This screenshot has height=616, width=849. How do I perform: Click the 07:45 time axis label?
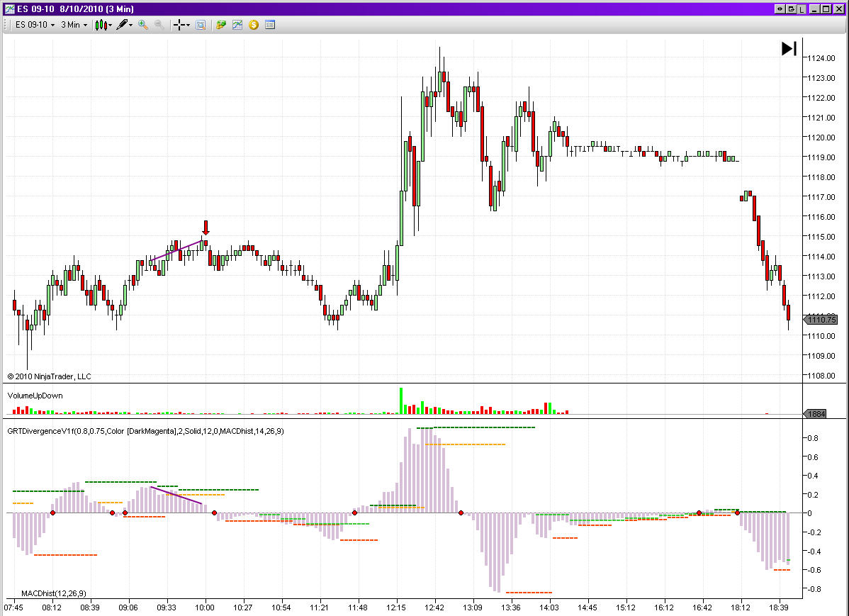tap(13, 607)
